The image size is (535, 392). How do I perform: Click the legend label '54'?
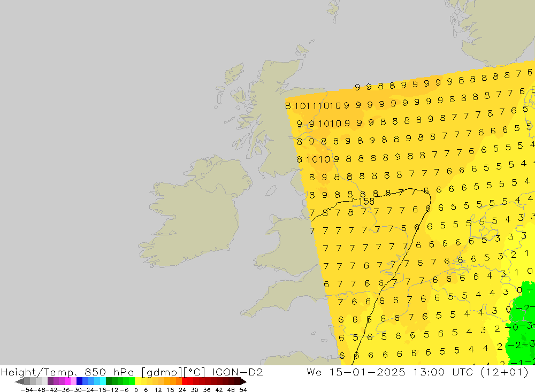(x=243, y=390)
